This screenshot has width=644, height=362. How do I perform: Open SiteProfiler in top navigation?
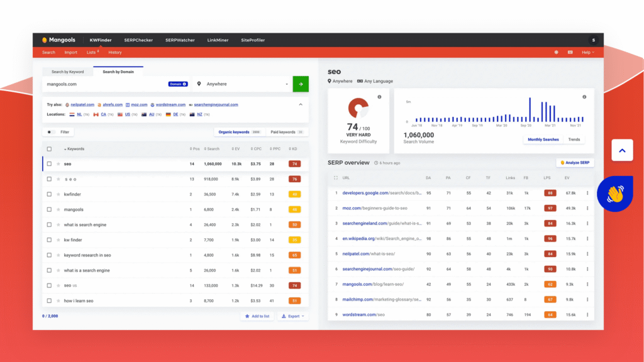(253, 40)
